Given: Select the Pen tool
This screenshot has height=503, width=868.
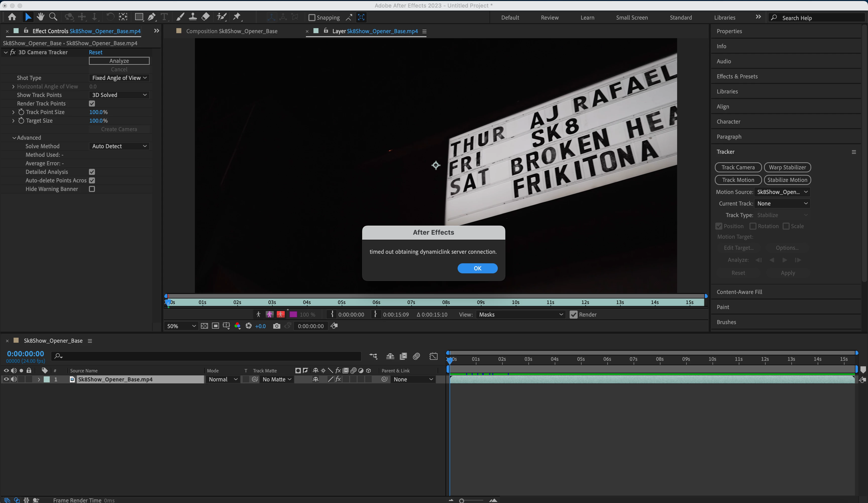Looking at the screenshot, I should (151, 17).
